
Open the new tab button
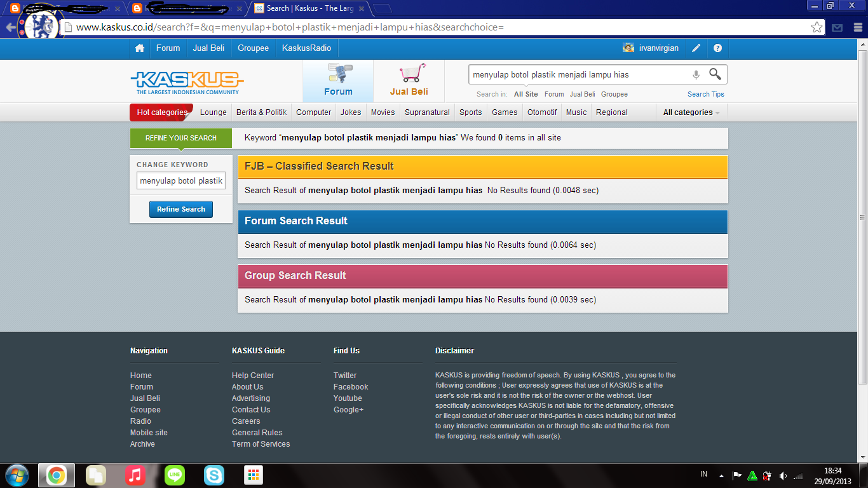pos(382,8)
